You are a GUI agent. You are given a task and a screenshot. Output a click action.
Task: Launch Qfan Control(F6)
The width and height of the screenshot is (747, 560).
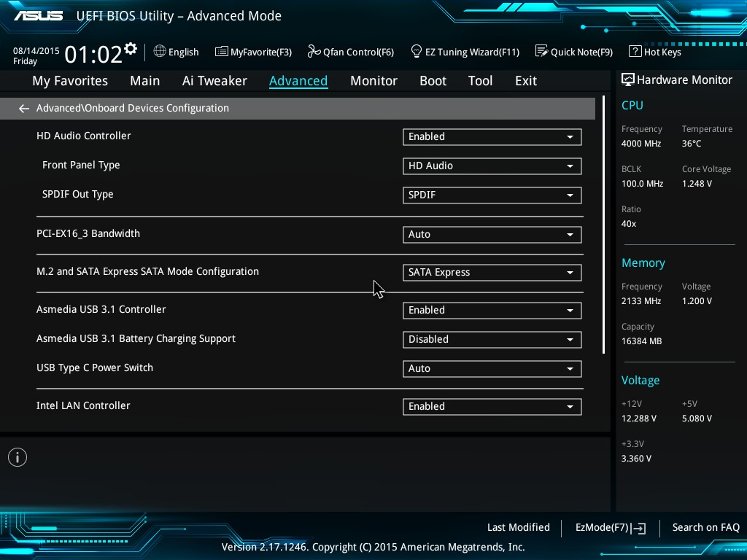[x=350, y=52]
